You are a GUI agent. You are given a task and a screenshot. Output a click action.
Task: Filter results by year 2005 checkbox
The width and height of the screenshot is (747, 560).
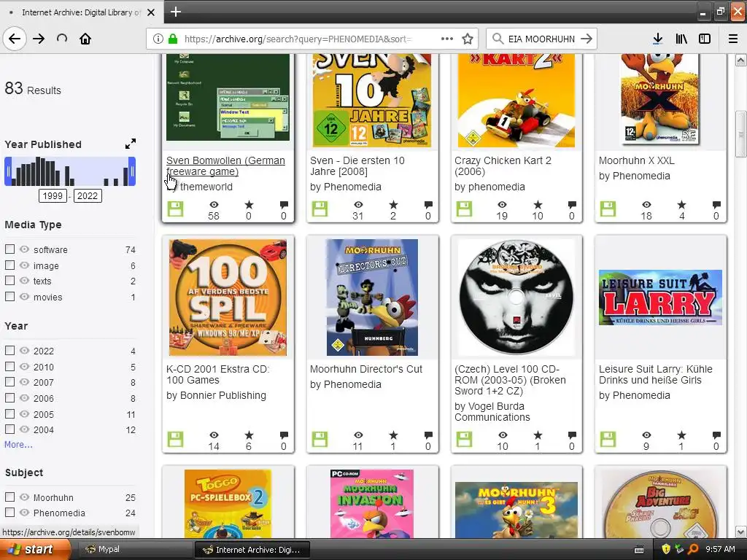pos(9,413)
